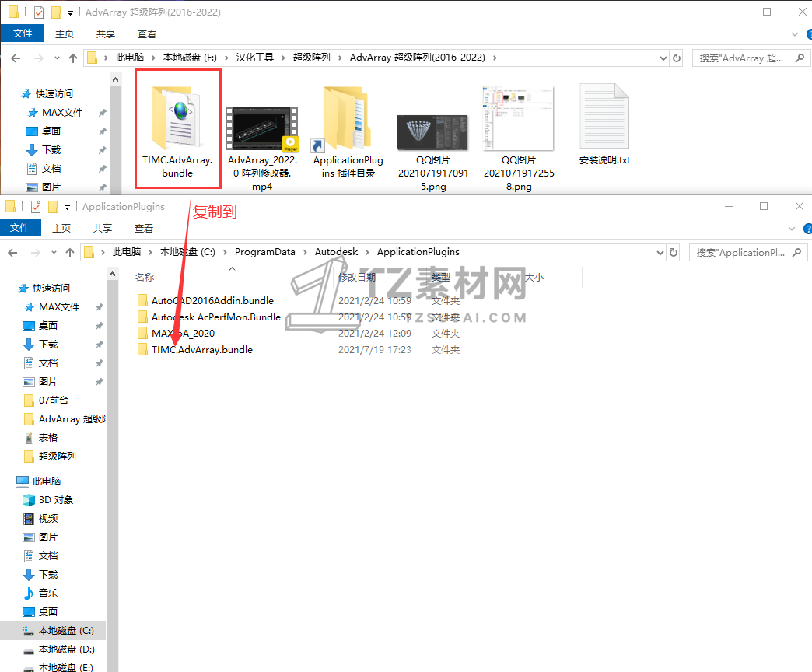
Task: Open QQ图片20210719172558.png thumbnail
Action: click(519, 137)
